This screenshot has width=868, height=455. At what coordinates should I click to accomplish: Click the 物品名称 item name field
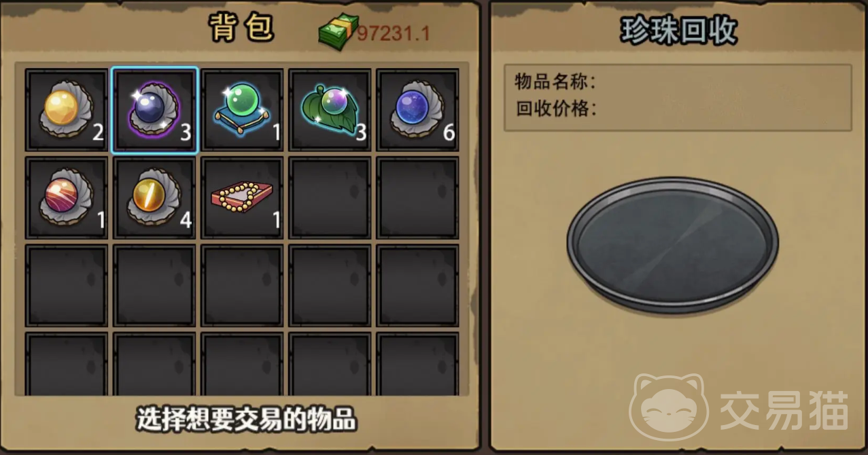pyautogui.click(x=678, y=82)
